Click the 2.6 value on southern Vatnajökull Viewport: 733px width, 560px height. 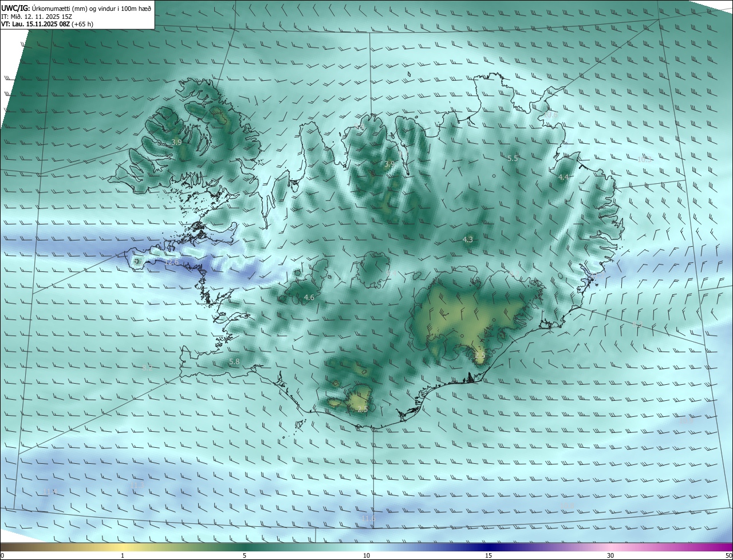pyautogui.click(x=480, y=356)
